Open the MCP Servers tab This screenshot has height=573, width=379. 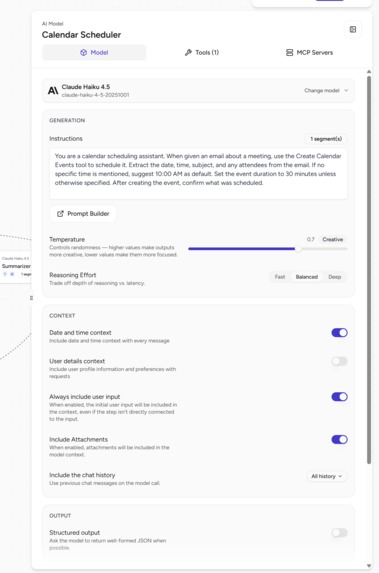tap(309, 52)
